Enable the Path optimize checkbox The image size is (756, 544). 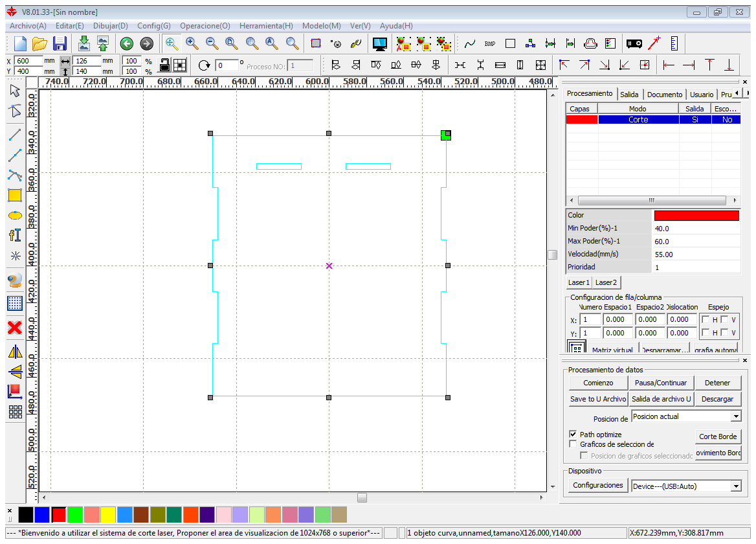pos(573,434)
